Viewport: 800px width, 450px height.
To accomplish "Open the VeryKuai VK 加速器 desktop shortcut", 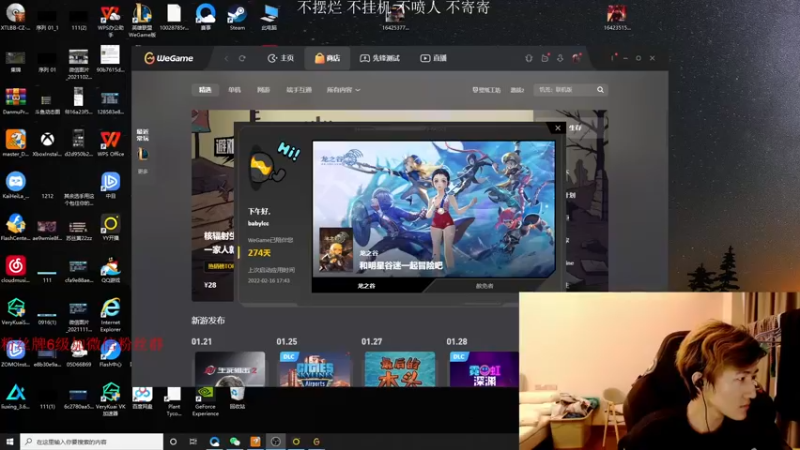I will pos(110,399).
